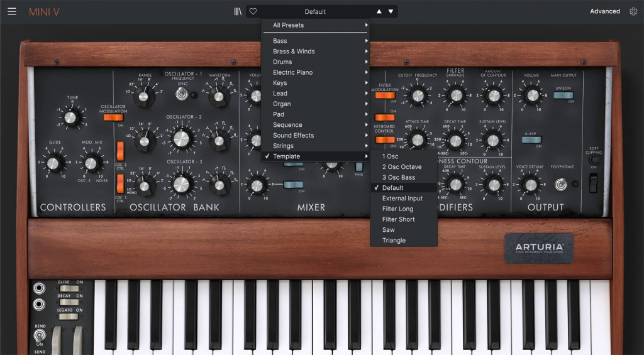Click the Filter Emphasis knob

455,96
